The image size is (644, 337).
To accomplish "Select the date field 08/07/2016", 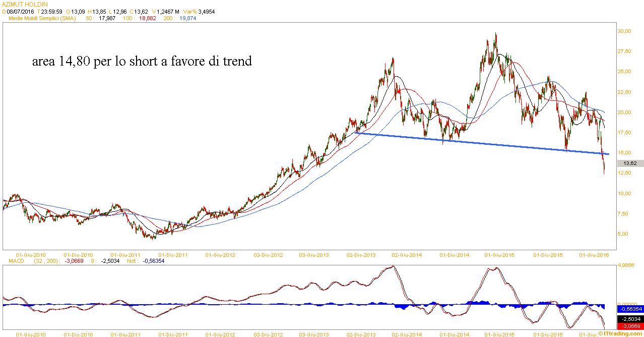I will [x=20, y=11].
